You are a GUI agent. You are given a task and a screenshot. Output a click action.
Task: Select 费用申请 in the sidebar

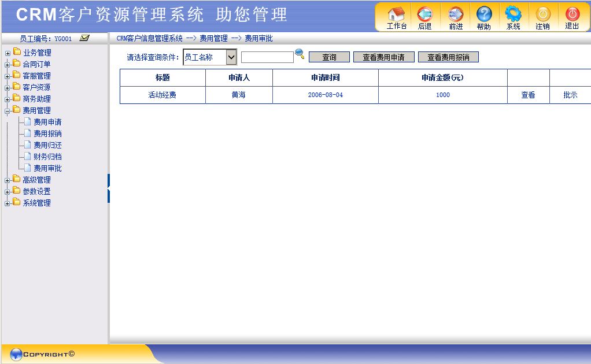47,122
